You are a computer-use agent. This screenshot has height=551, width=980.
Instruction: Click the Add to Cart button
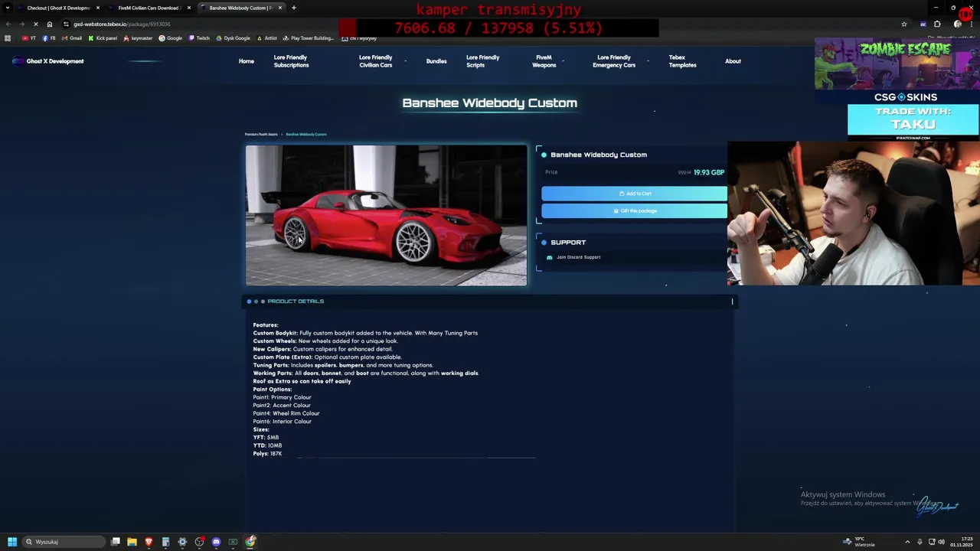tap(634, 194)
